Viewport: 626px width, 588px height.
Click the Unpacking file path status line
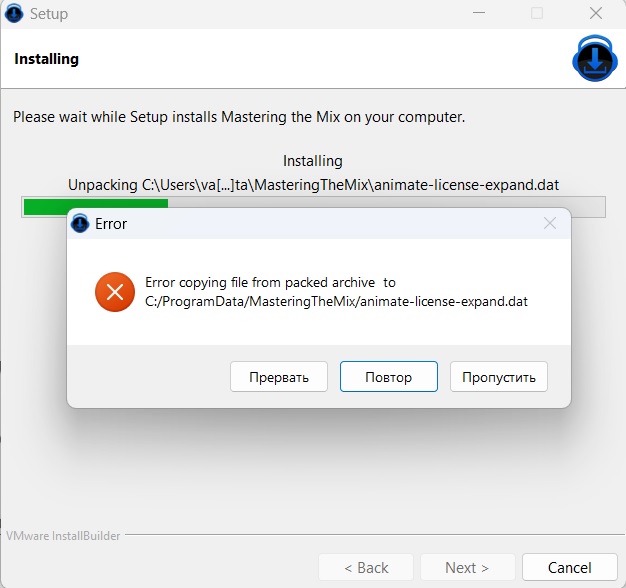[x=312, y=185]
